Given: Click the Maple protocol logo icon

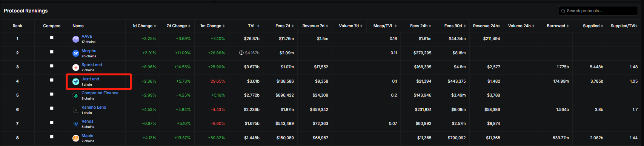Looking at the screenshot, I should [x=76, y=138].
